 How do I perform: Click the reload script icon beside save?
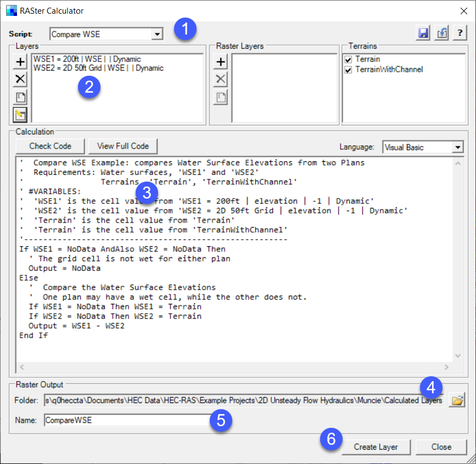point(442,33)
